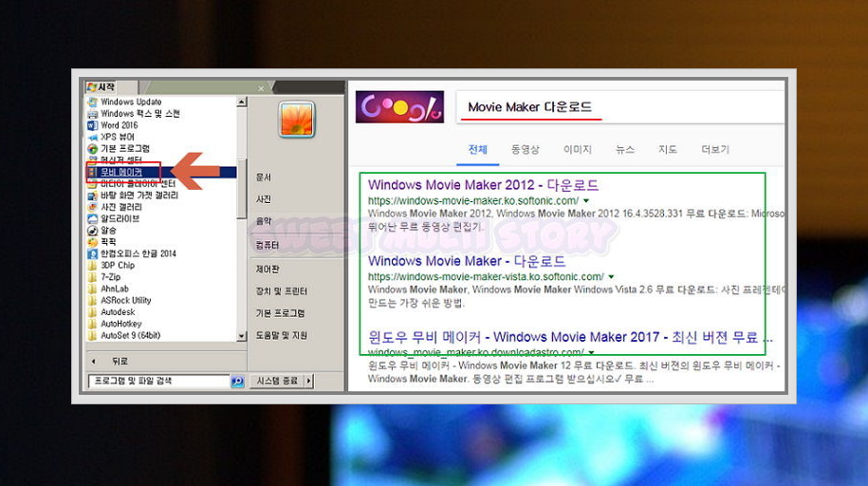The height and width of the screenshot is (486, 868).
Task: Click the user account flower picture
Action: [x=297, y=120]
